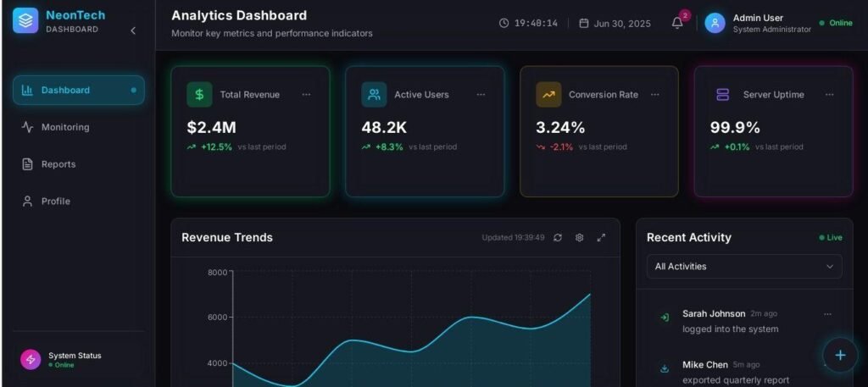Viewport: 868px width, 387px height.
Task: Open Conversion Rate card more options
Action: pos(655,95)
